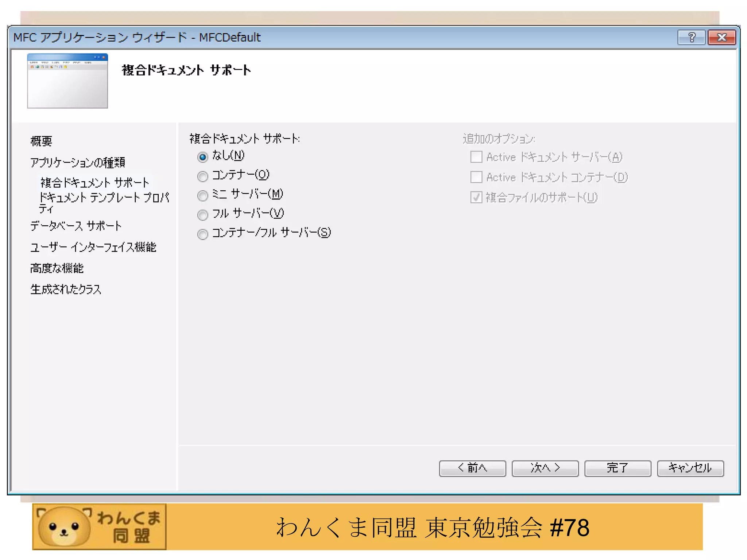Choose ミニ サーバー(M) radio option
Viewport: 747px width, 560px height.
pos(203,195)
